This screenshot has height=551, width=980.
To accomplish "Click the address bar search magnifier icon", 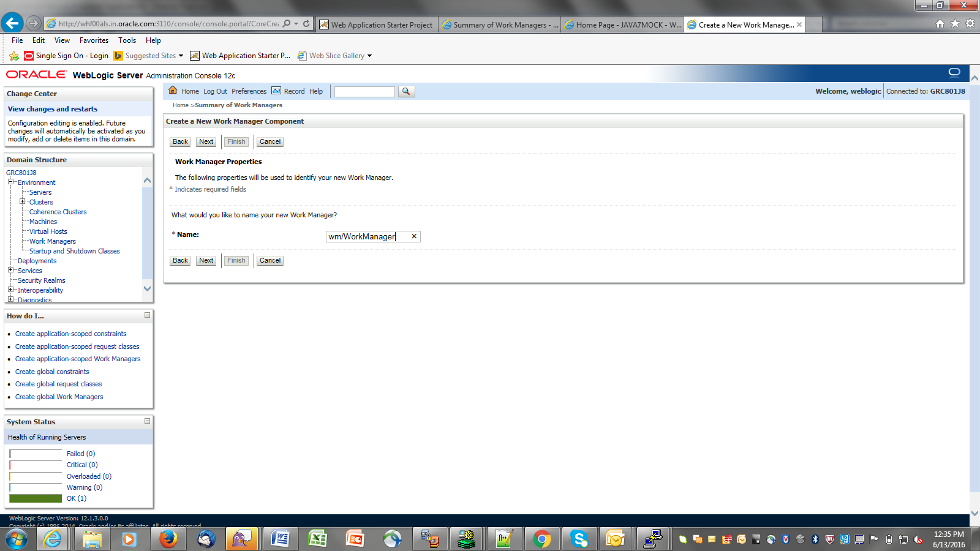I will click(287, 24).
